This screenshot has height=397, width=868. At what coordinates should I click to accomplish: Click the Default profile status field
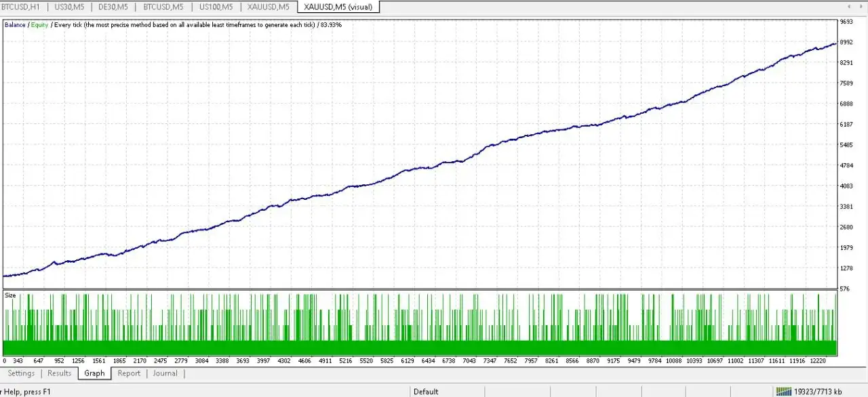(x=426, y=392)
